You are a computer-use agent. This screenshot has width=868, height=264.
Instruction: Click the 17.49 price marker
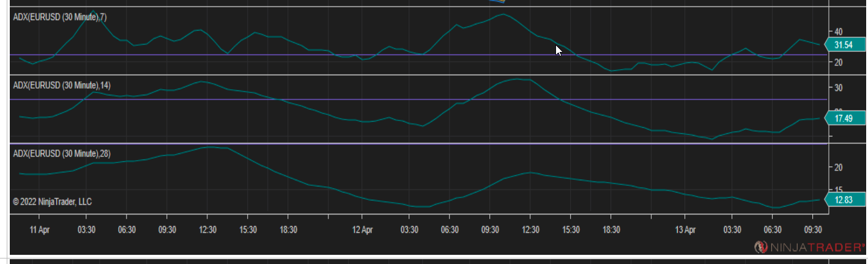click(x=845, y=117)
